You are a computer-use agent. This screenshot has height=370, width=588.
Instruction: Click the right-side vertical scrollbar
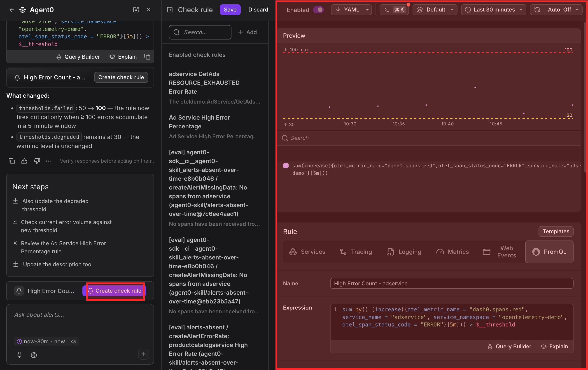(585, 97)
